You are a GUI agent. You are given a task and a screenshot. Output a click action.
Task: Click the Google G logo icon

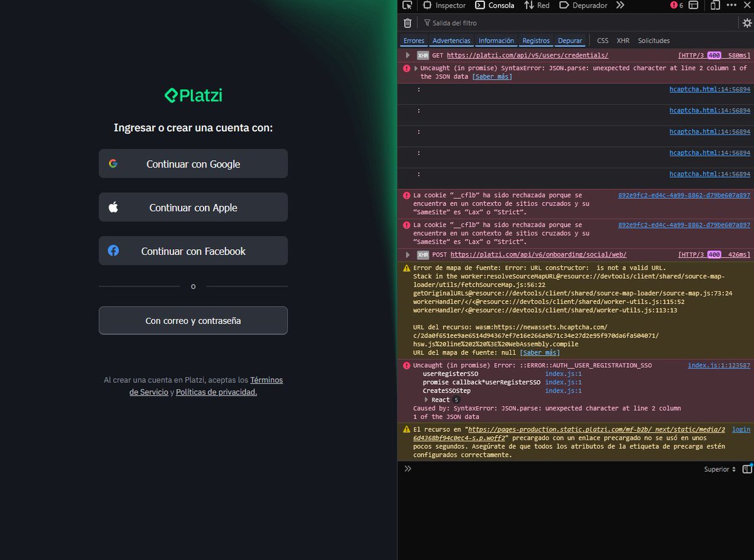click(113, 163)
